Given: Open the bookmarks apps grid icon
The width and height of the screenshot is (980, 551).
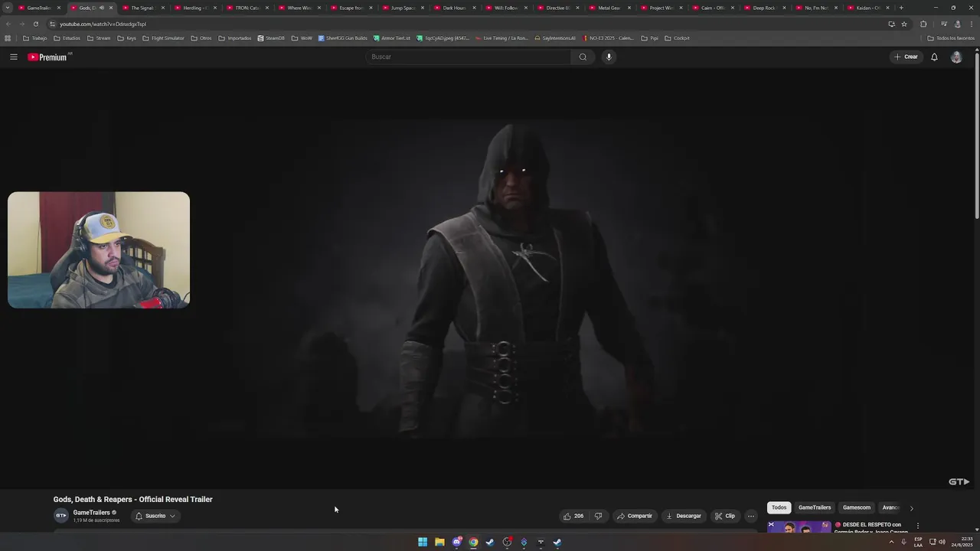Looking at the screenshot, I should [x=8, y=37].
